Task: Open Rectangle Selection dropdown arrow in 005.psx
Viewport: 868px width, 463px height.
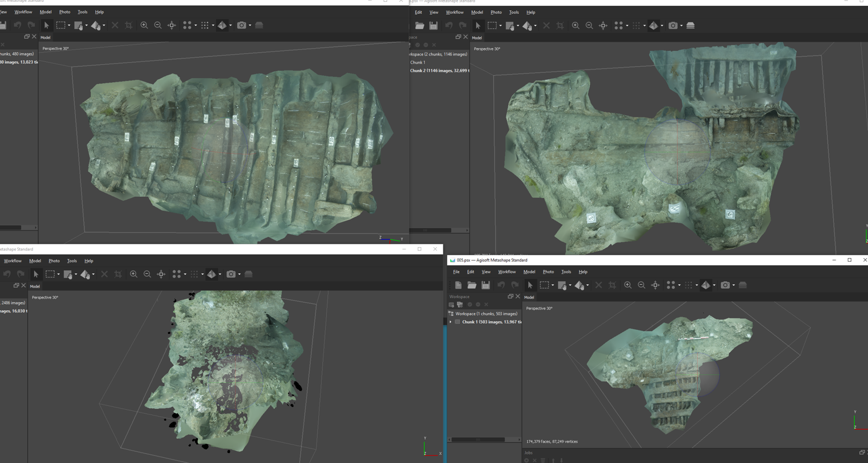Action: click(x=553, y=285)
